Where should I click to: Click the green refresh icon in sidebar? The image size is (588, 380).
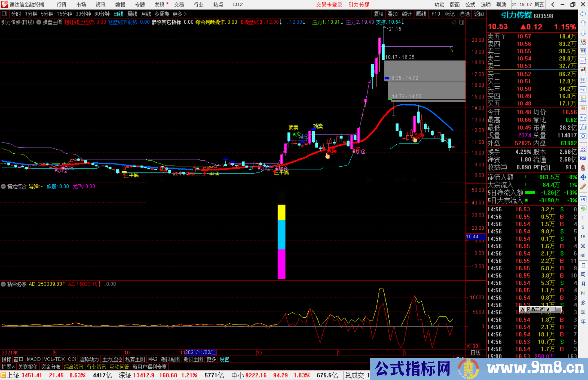point(583,209)
